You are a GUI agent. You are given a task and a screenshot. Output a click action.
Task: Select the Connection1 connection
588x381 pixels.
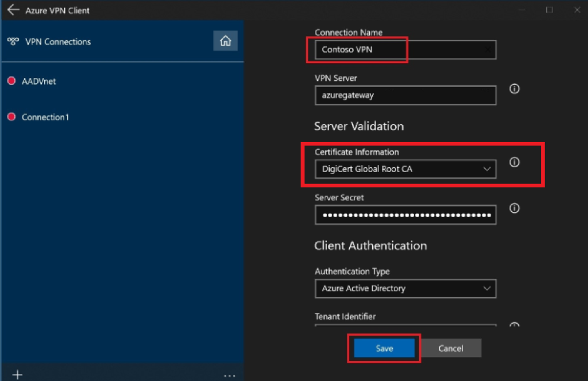45,117
